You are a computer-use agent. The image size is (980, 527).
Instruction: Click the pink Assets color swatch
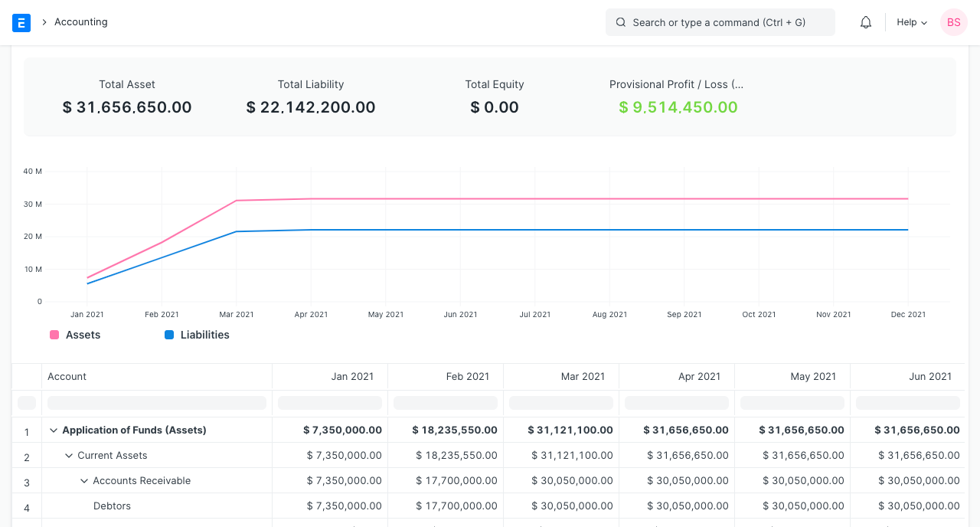click(x=54, y=335)
